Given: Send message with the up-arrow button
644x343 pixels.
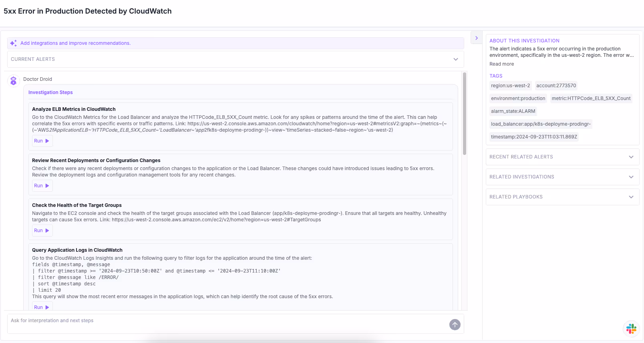Looking at the screenshot, I should 455,325.
